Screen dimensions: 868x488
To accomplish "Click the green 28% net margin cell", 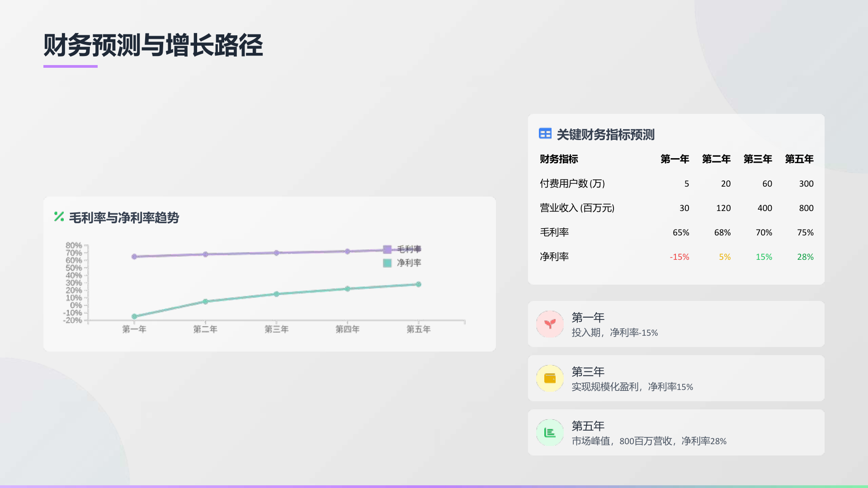I will click(805, 257).
